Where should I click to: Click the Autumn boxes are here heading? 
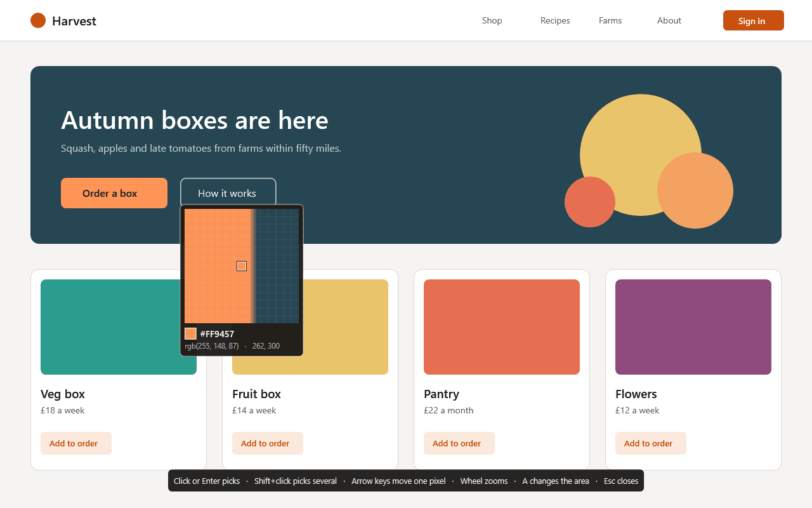pyautogui.click(x=195, y=120)
